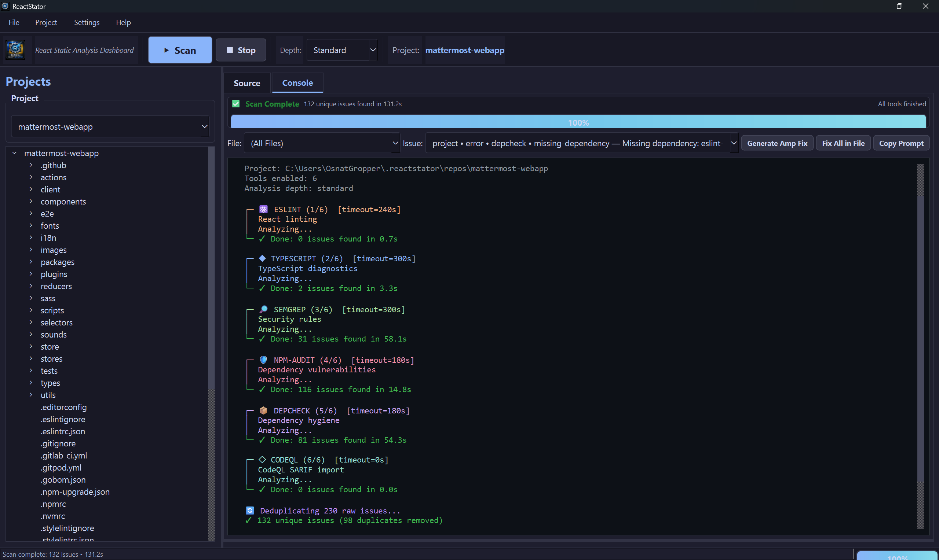The width and height of the screenshot is (939, 560).
Task: Open the Issue dropdown listing missing dependency
Action: click(581, 143)
